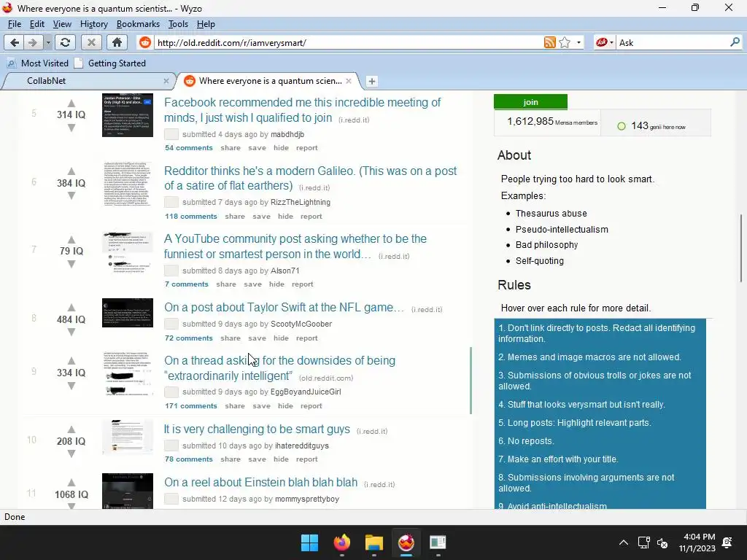Open the Getting Started bookmark

pos(111,63)
